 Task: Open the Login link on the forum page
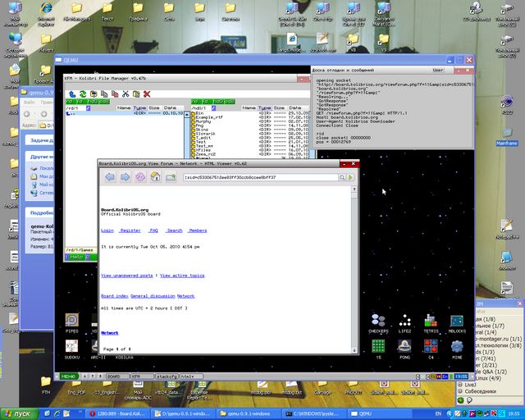(x=107, y=231)
